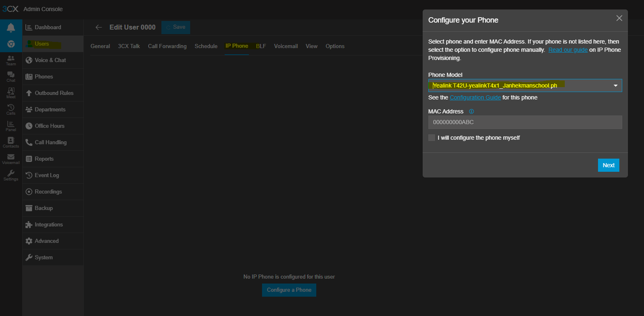Click the Save button

point(176,27)
